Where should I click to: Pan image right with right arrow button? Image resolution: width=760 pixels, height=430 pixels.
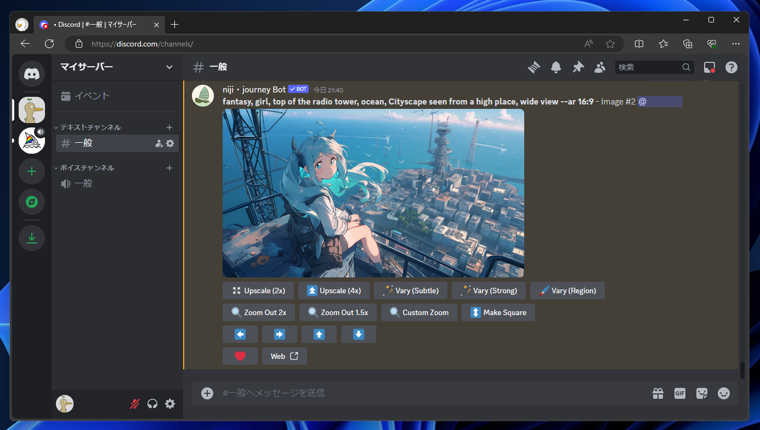pyautogui.click(x=280, y=334)
